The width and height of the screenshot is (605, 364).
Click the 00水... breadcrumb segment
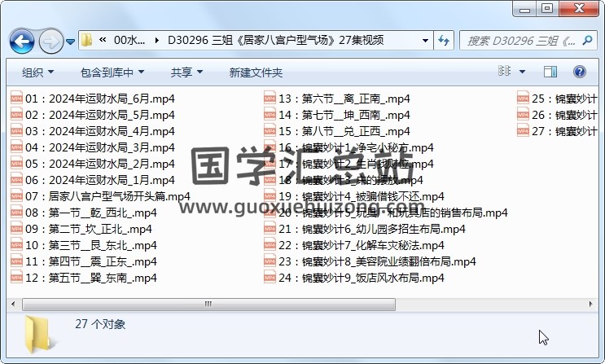(129, 40)
